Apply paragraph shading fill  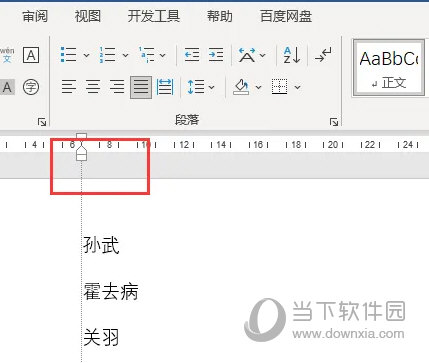241,87
